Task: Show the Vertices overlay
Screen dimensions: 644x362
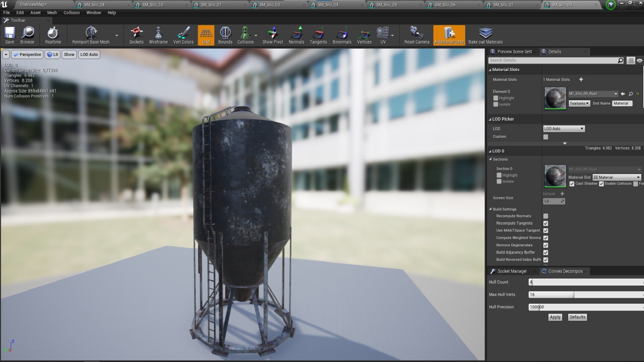Action: click(x=364, y=35)
